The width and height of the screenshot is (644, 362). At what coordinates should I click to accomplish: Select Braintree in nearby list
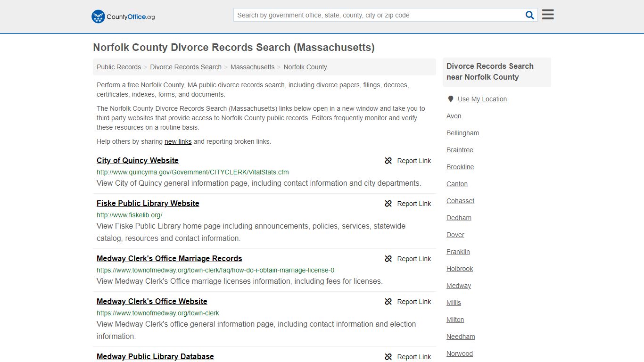pos(460,150)
